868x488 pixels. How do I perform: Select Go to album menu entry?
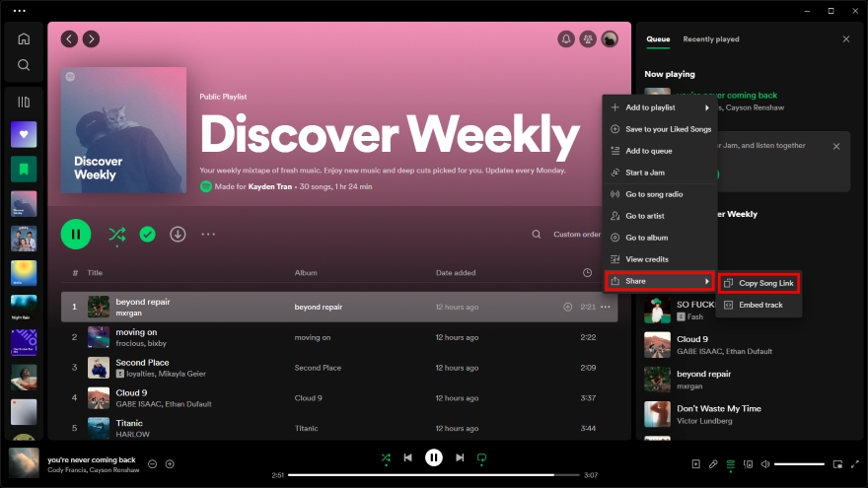(660, 238)
